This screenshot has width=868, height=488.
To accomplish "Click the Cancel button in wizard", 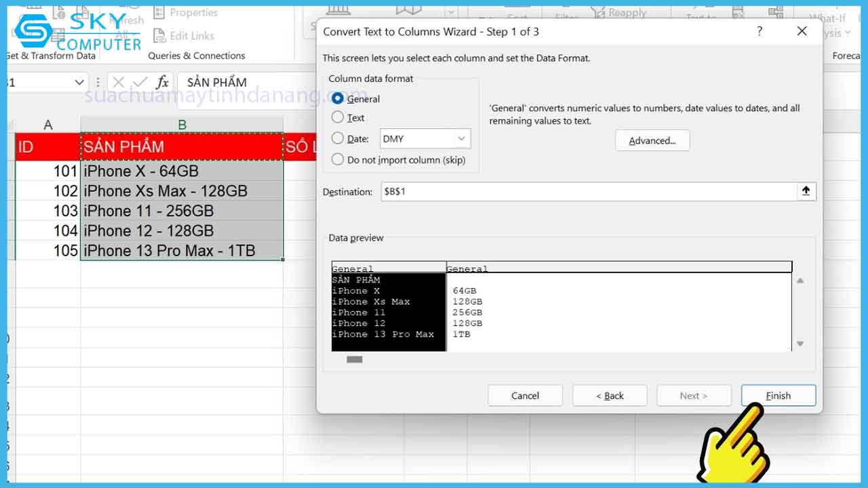I will click(525, 396).
